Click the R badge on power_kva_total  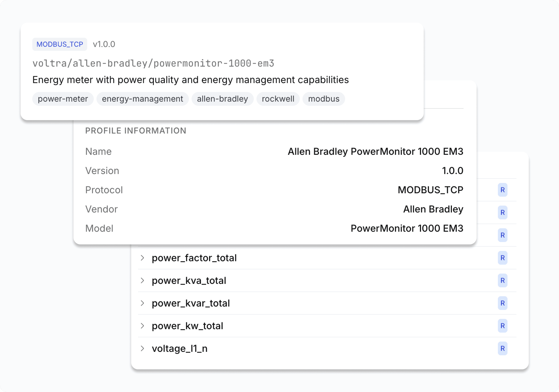[x=502, y=281]
